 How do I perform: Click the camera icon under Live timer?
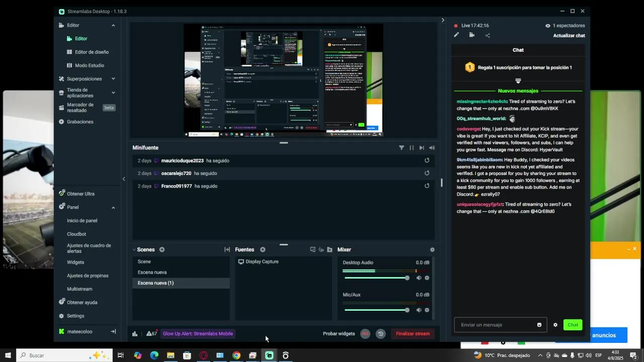coord(472,35)
